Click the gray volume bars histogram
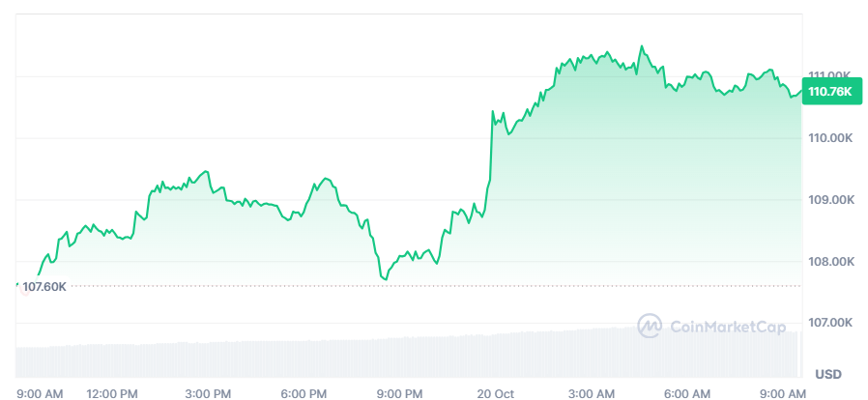Screen dimensions: 868x400 [406, 357]
